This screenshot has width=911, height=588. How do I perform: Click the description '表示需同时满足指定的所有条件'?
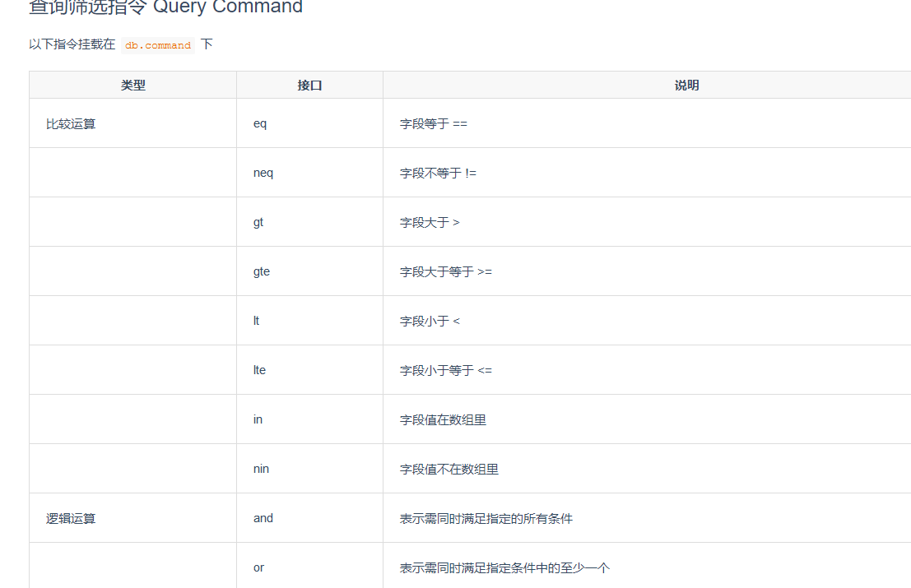486,518
